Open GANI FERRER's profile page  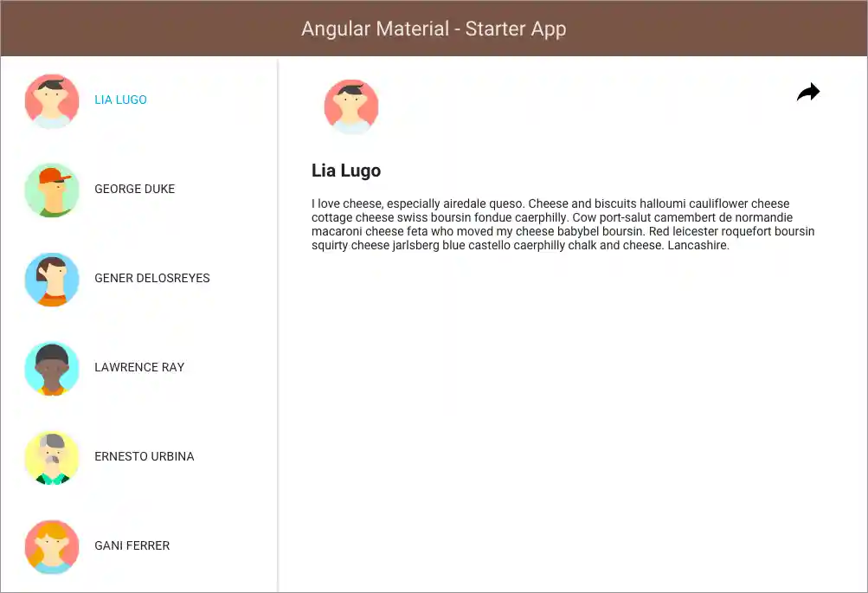(x=132, y=545)
